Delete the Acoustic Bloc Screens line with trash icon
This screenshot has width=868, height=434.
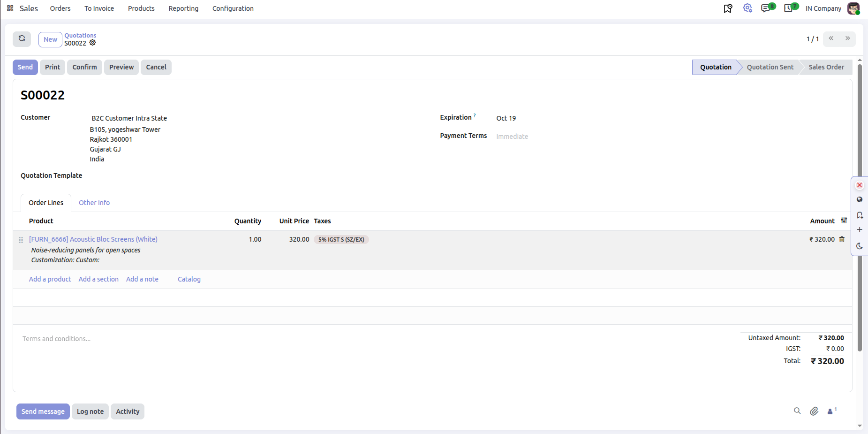coord(842,239)
